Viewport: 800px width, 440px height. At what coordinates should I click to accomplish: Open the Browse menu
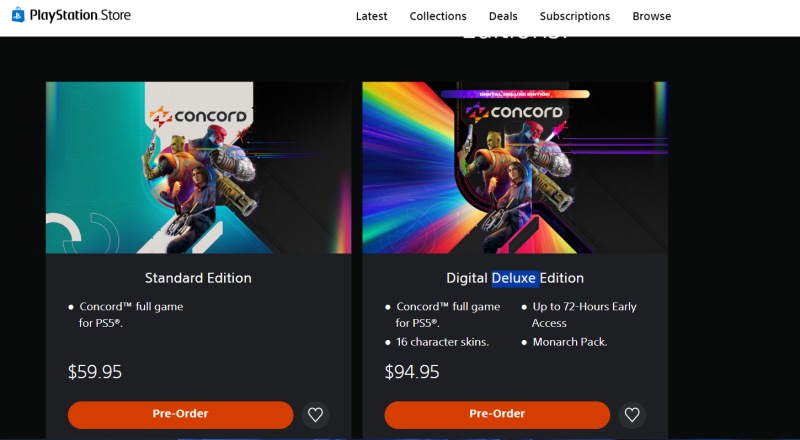tap(651, 16)
